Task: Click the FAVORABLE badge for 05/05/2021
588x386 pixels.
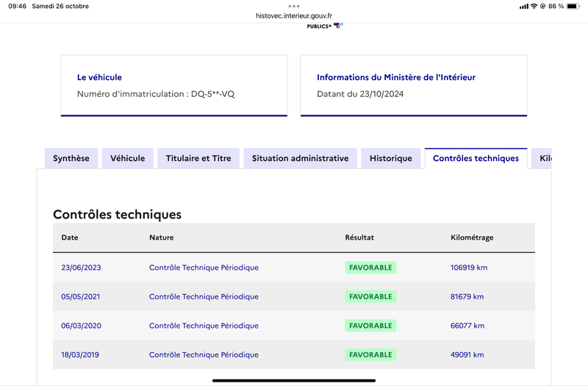Action: click(x=370, y=296)
